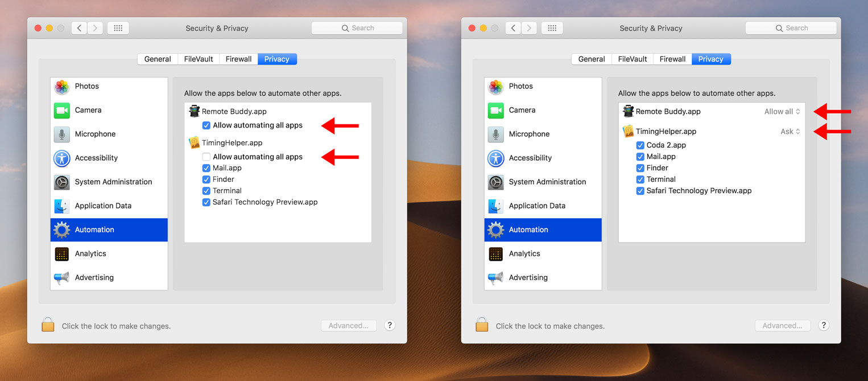Click the Microphone icon in right window sidebar
Image resolution: width=868 pixels, height=381 pixels.
tap(496, 134)
